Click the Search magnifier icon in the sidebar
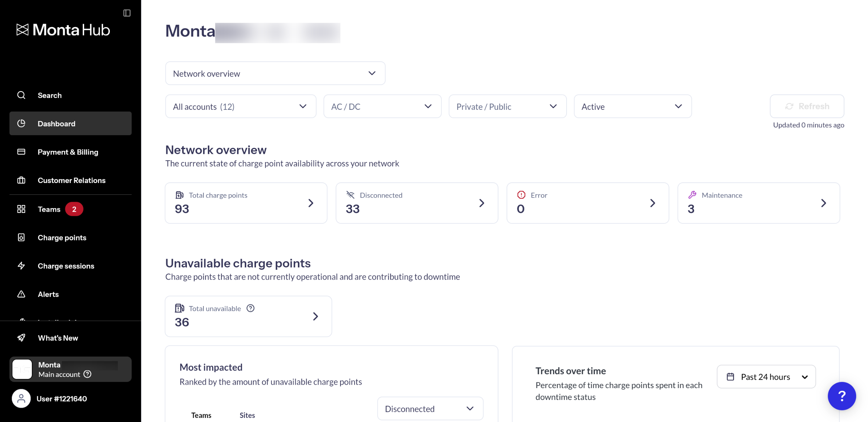Screen dimensions: 868x422 [x=21, y=95]
